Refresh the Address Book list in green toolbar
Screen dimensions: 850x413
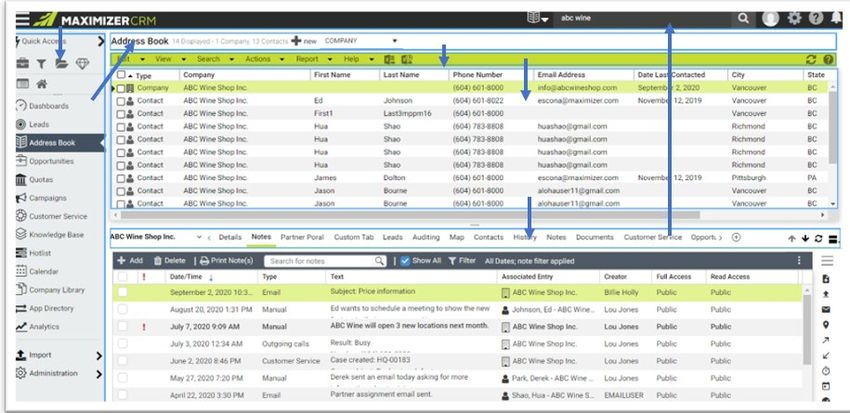811,60
